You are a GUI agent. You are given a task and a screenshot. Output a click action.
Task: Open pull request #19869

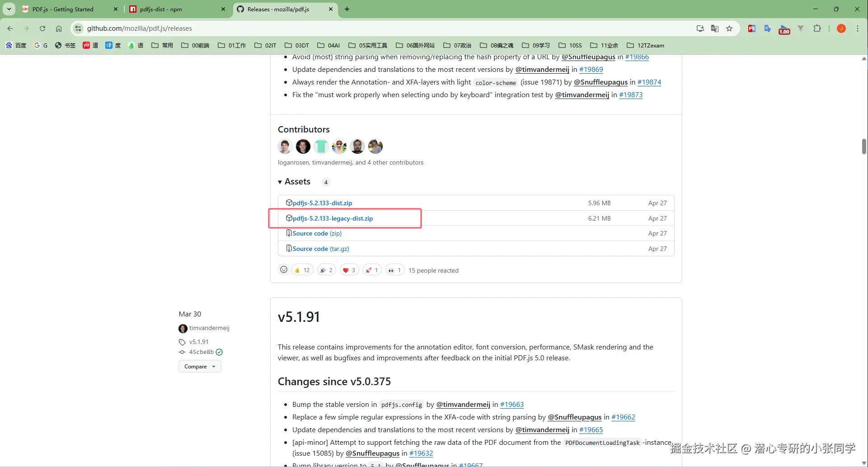591,69
